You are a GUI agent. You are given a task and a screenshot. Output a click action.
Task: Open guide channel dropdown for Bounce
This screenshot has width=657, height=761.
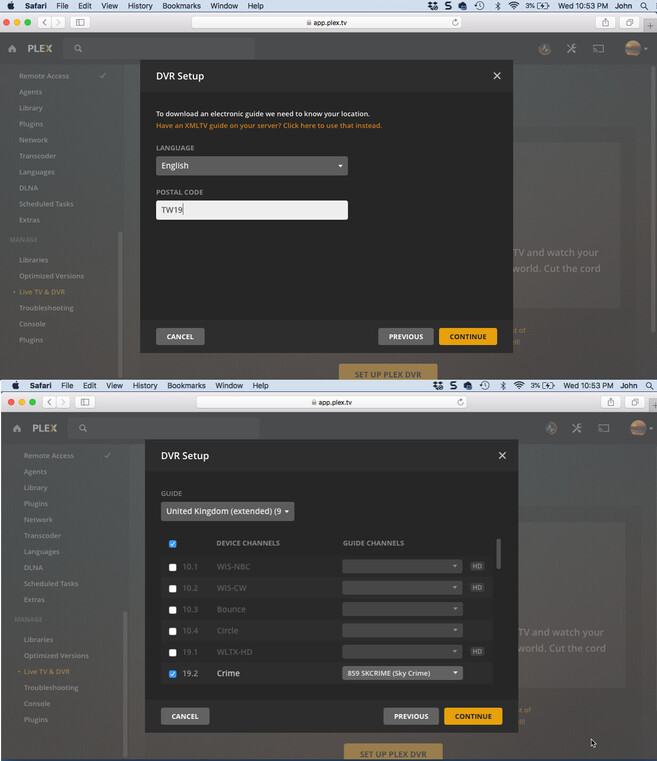pos(402,609)
